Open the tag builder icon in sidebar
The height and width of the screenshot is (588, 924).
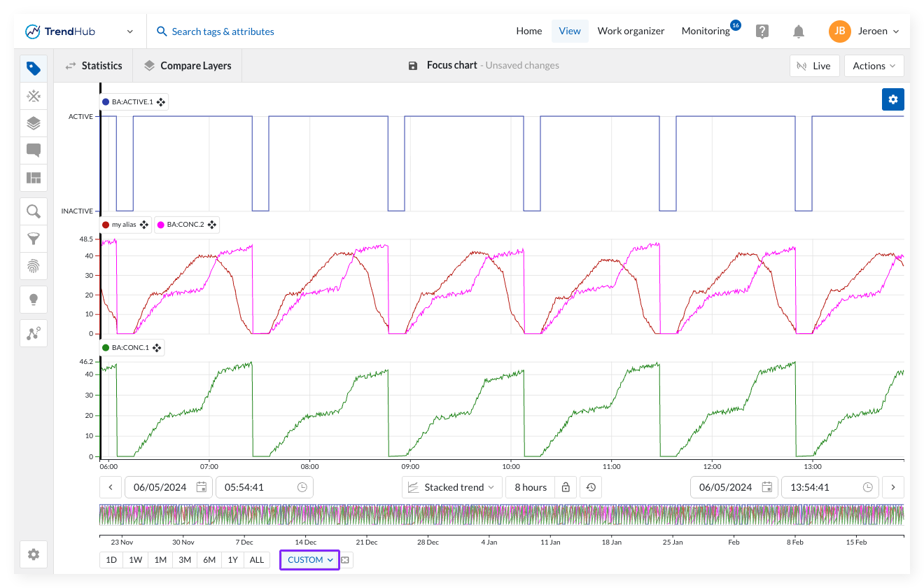pyautogui.click(x=34, y=96)
